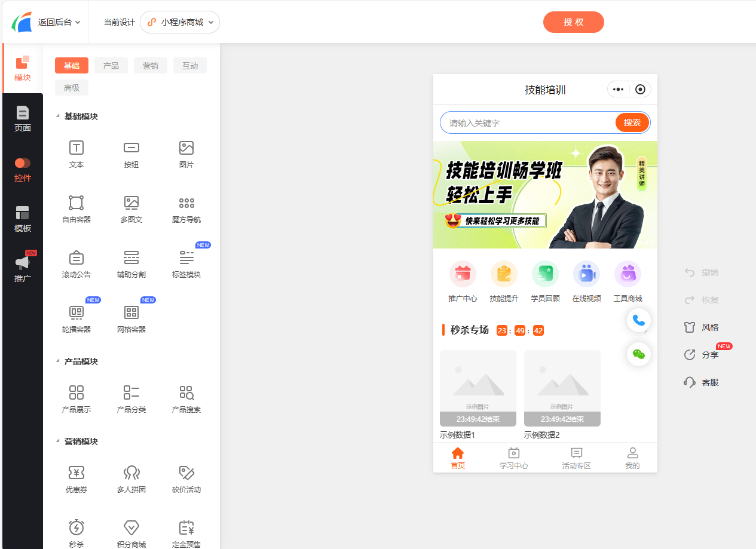
Task: Click the floating WeChat icon
Action: (639, 354)
